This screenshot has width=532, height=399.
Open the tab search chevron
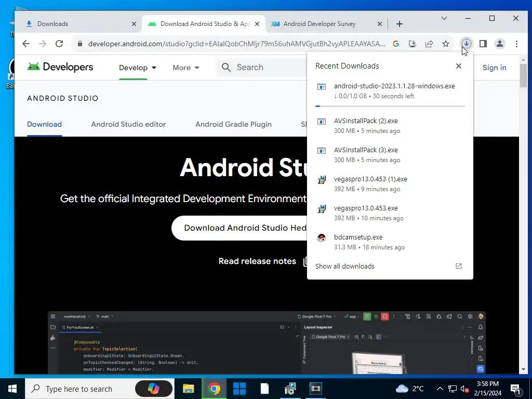[444, 18]
